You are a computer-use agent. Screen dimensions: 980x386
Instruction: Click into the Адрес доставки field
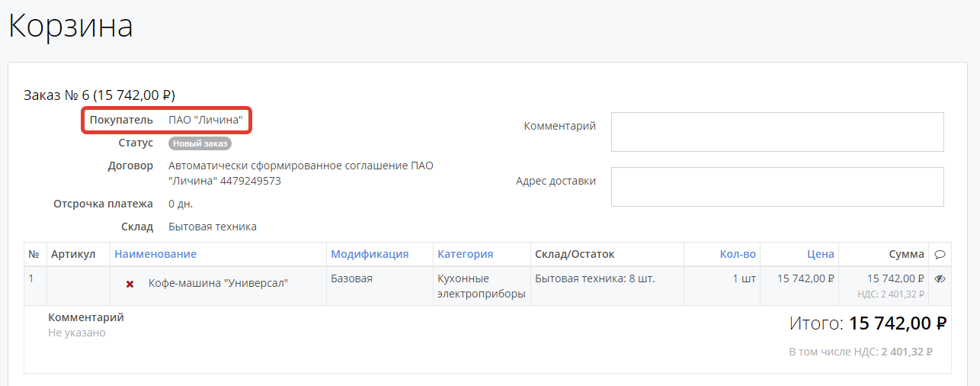[x=777, y=187]
